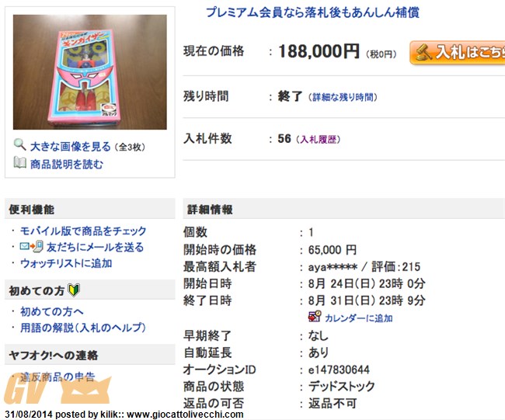Click モバイル版で商品をチェック link

tap(83, 231)
